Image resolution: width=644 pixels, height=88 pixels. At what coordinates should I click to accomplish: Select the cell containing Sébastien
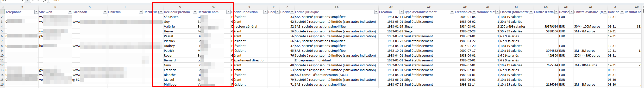coord(180,17)
